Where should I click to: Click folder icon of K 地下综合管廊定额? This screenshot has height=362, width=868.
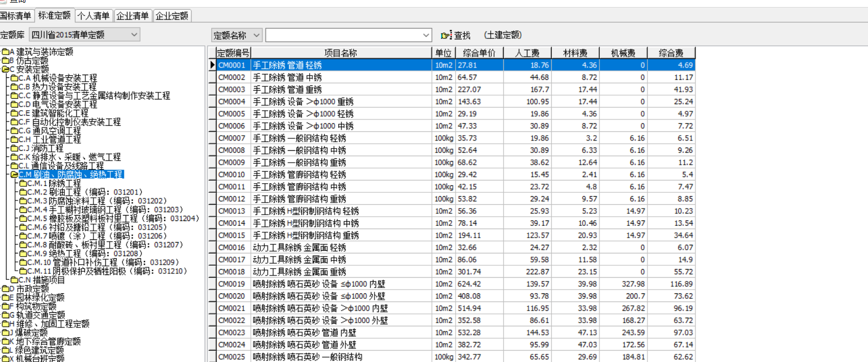pyautogui.click(x=5, y=341)
